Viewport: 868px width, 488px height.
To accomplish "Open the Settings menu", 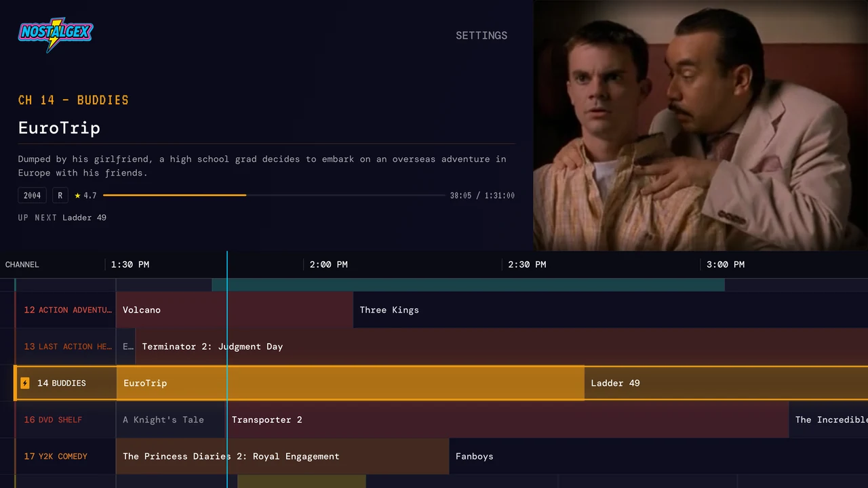I will [x=481, y=35].
